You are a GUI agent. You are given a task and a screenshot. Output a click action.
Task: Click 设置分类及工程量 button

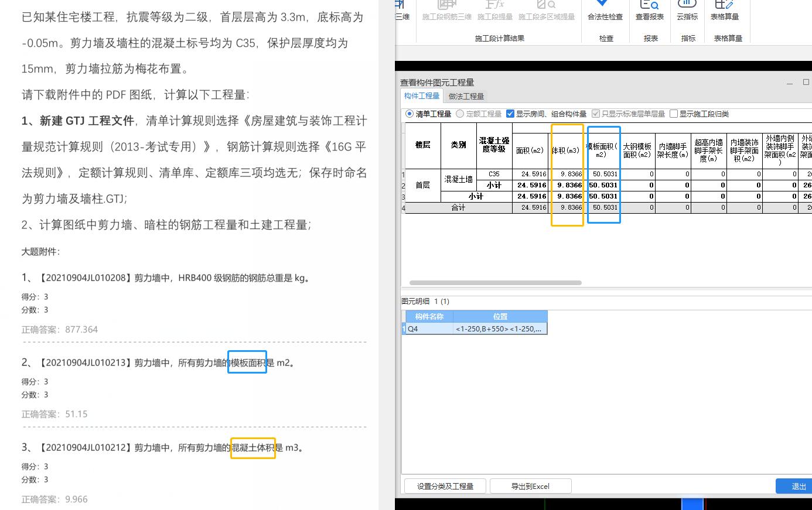click(x=445, y=486)
